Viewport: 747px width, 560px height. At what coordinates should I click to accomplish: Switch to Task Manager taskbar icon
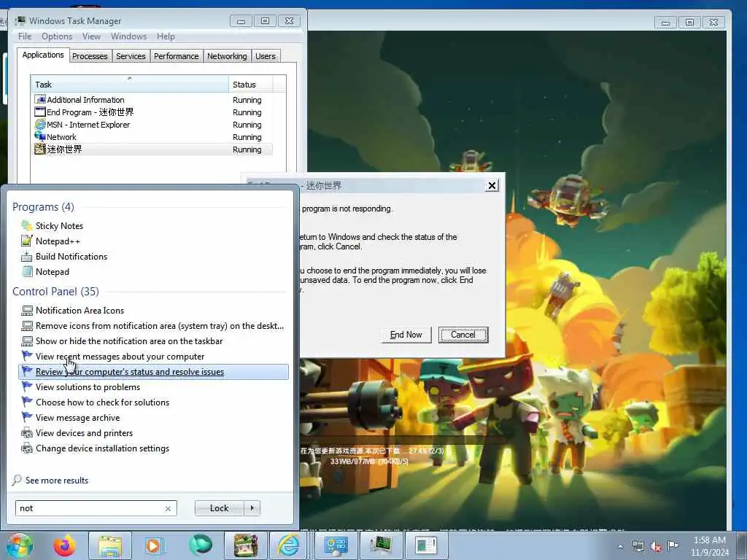tap(382, 545)
